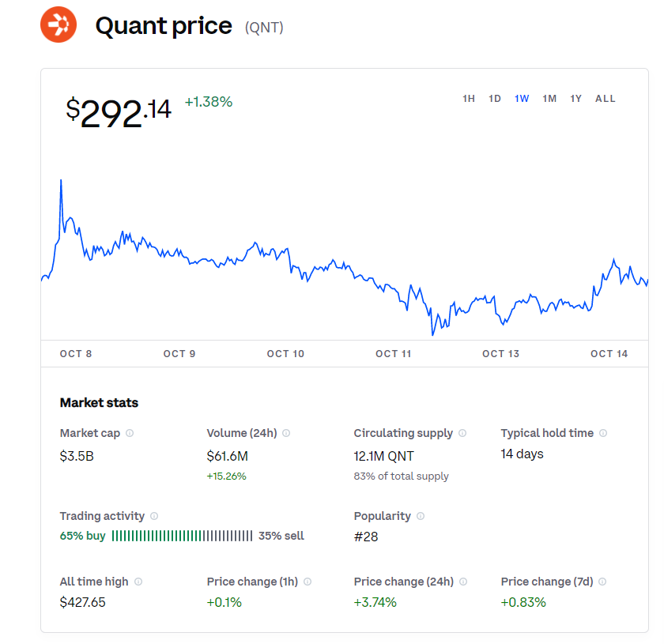Click info icon next to Circulating supply
The height and width of the screenshot is (644, 664).
(x=462, y=433)
